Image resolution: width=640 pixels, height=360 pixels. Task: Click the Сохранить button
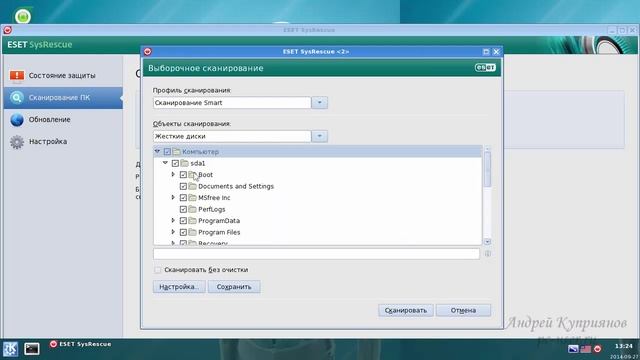point(234,287)
